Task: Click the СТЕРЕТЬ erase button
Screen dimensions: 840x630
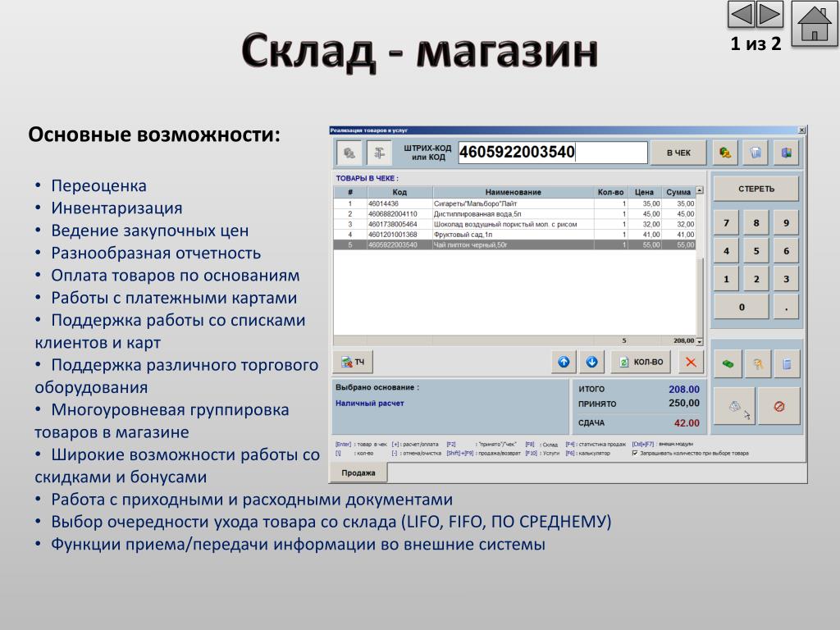Action: click(756, 189)
